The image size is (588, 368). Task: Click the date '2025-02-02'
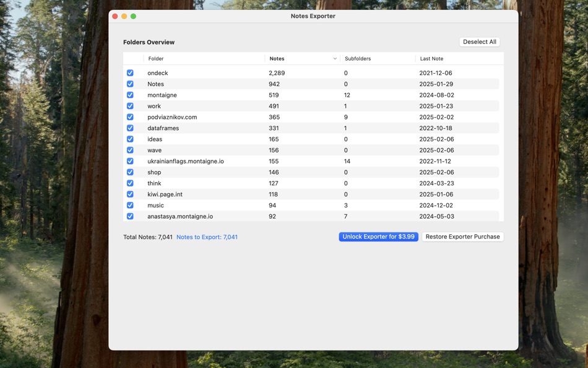click(x=436, y=117)
